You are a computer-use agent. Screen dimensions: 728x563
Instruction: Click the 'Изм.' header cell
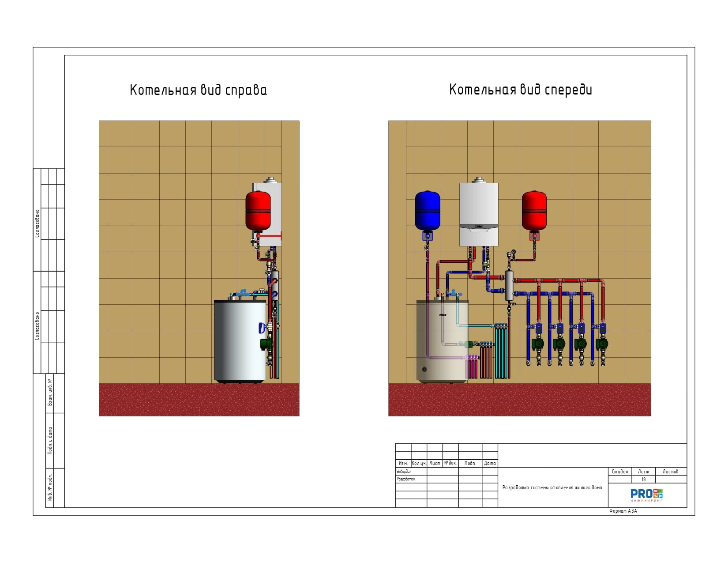[x=403, y=463]
